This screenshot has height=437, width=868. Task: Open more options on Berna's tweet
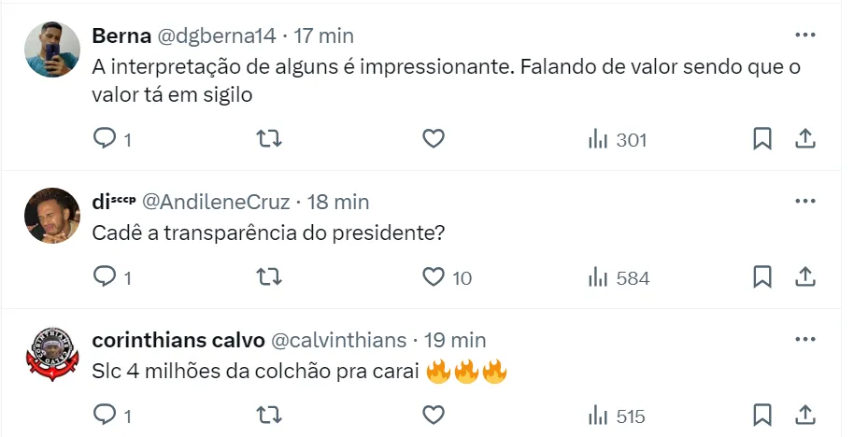(804, 35)
